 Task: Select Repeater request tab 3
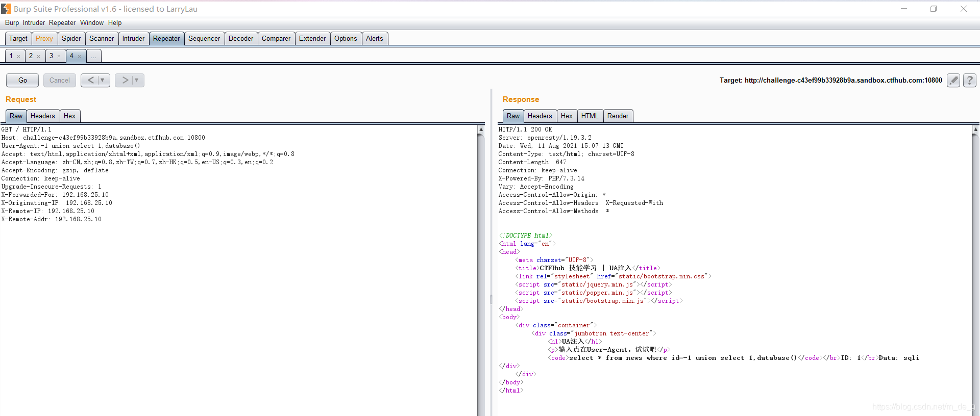[x=52, y=56]
